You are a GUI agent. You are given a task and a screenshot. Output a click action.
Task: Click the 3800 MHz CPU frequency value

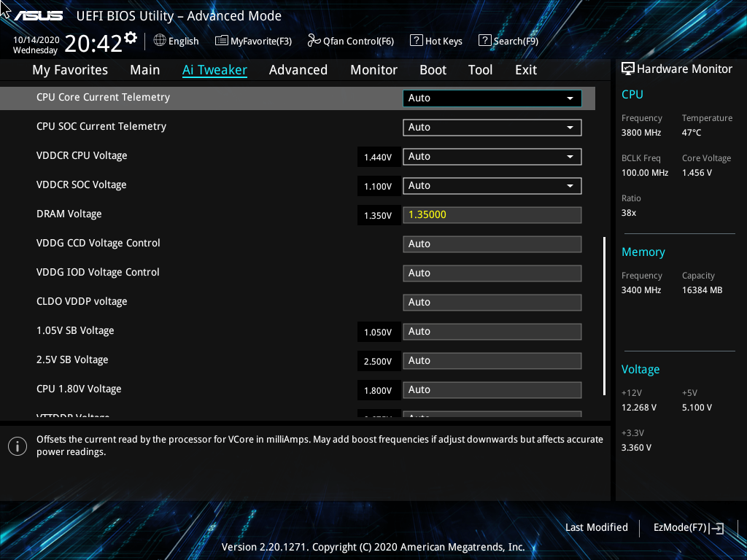[x=641, y=133]
